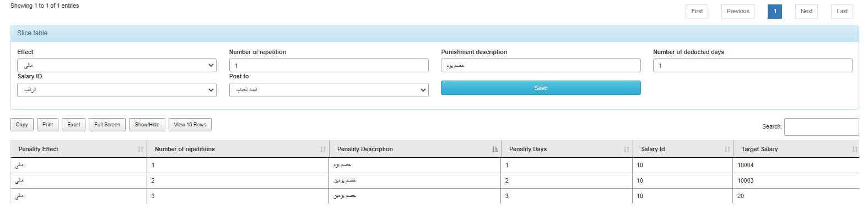Sort by Number of repetitions column icon
The width and height of the screenshot is (868, 208).
click(323, 150)
